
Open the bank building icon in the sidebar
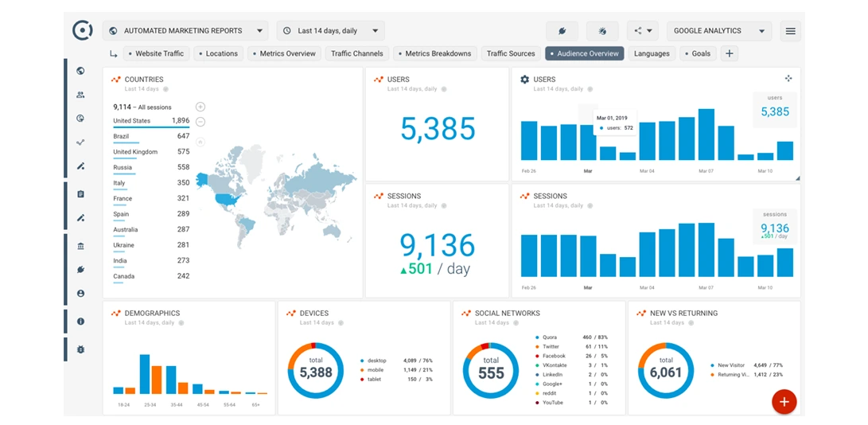pyautogui.click(x=80, y=246)
